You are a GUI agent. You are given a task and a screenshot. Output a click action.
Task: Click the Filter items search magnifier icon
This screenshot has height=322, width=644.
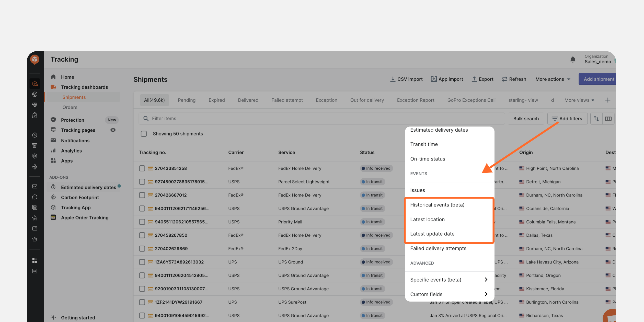146,119
